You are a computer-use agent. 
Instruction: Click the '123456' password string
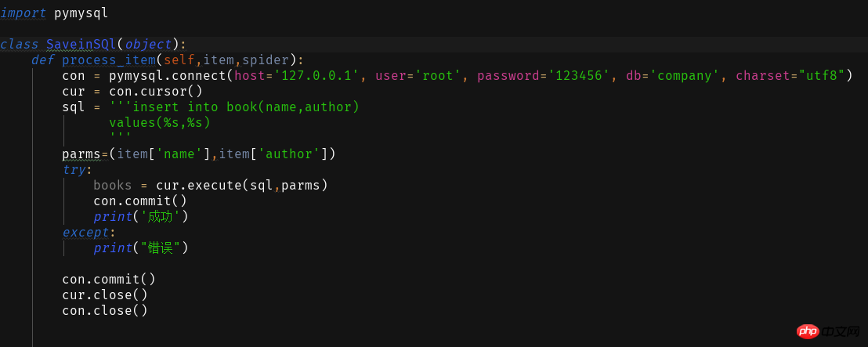coord(579,75)
